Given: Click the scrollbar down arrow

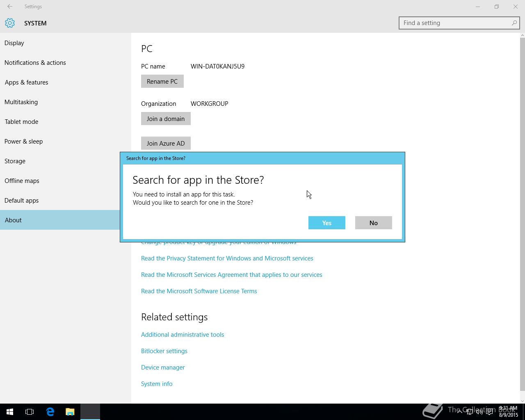Looking at the screenshot, I should pyautogui.click(x=522, y=401).
